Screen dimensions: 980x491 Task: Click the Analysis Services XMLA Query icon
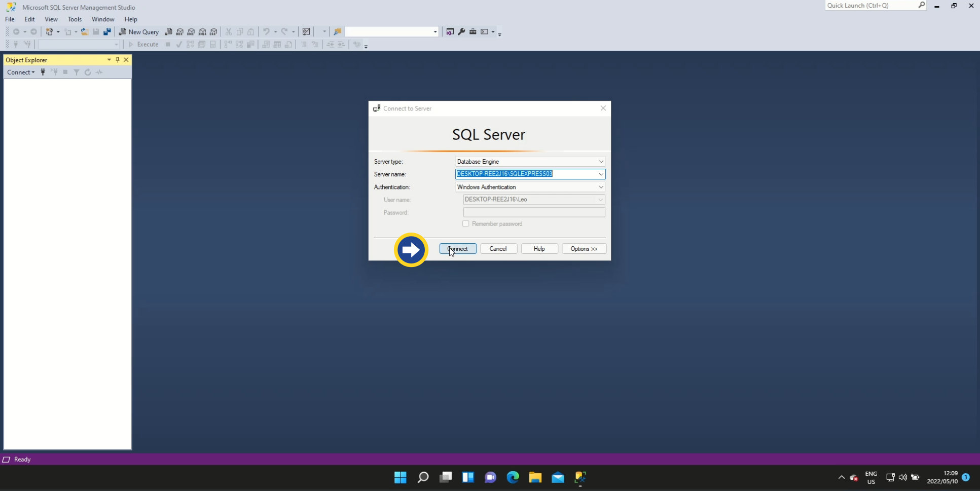(202, 31)
